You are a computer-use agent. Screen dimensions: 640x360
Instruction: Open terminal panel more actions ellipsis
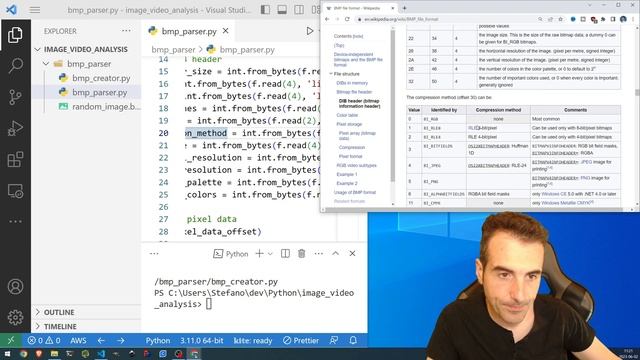pos(318,253)
